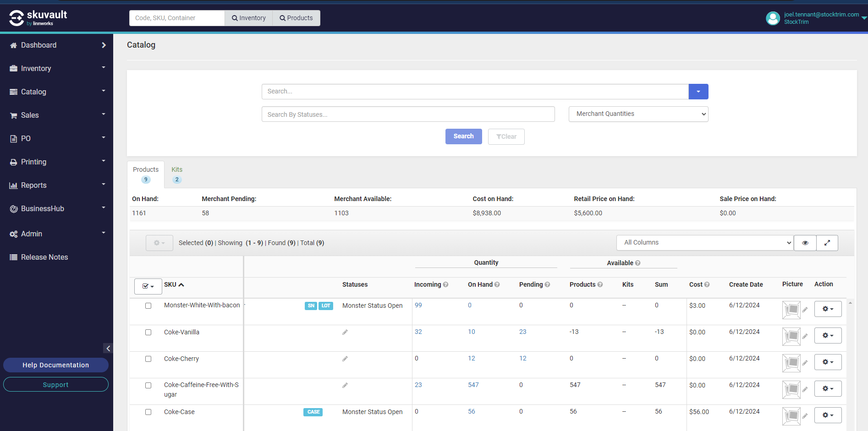Screen dimensions: 868x431
Task: Open action gear menu for Coke-Cherry
Action: [828, 362]
